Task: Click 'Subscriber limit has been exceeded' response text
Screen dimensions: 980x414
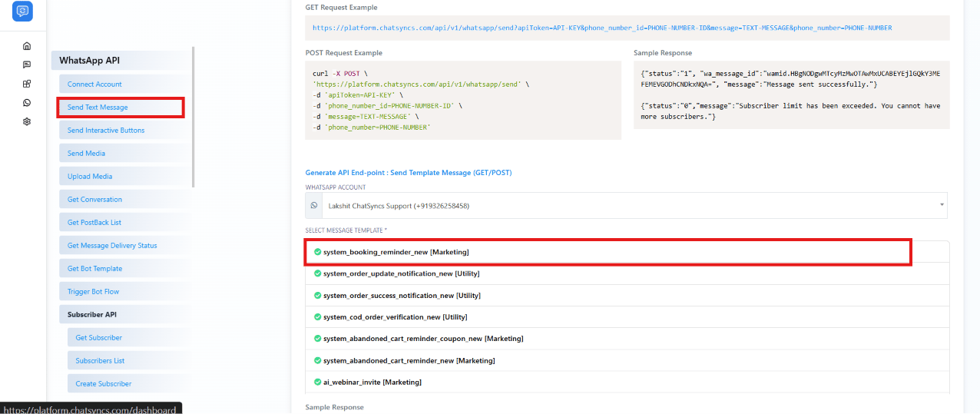Action: pos(790,111)
